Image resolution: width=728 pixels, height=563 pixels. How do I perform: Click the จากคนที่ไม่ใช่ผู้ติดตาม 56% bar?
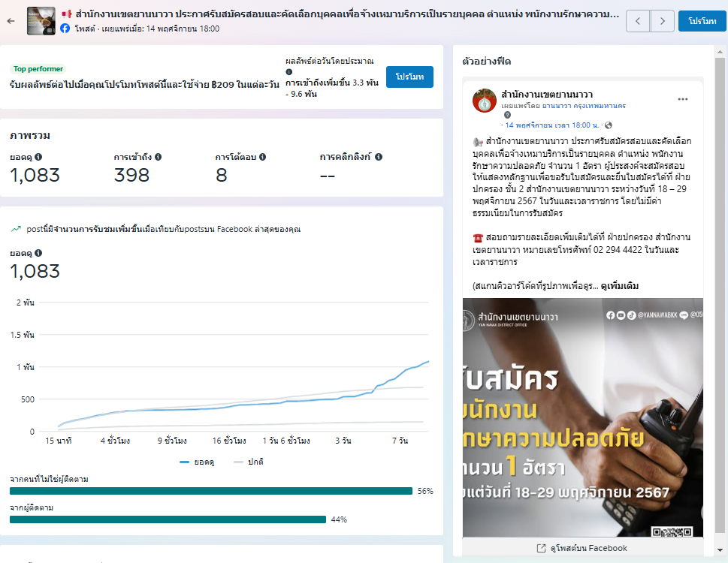pos(211,491)
